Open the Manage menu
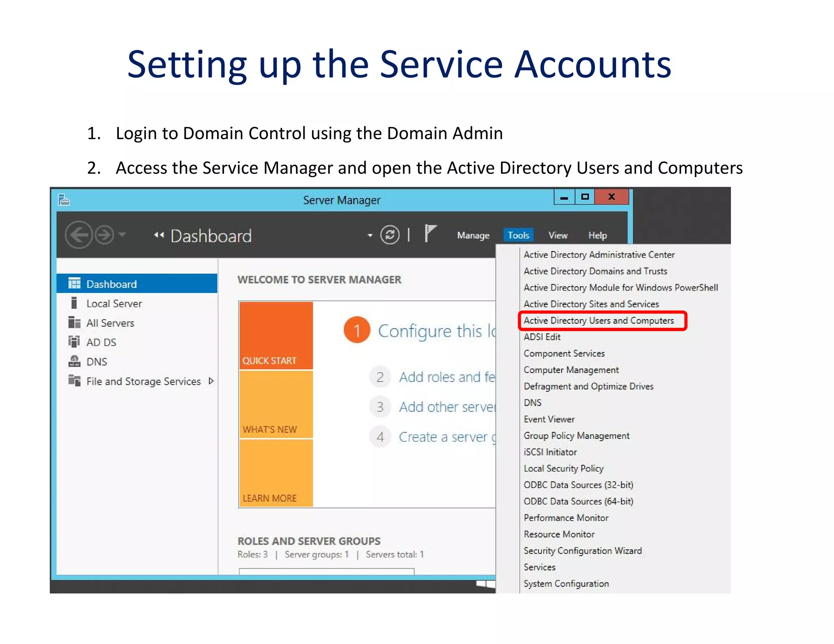The image size is (834, 644). coord(473,235)
